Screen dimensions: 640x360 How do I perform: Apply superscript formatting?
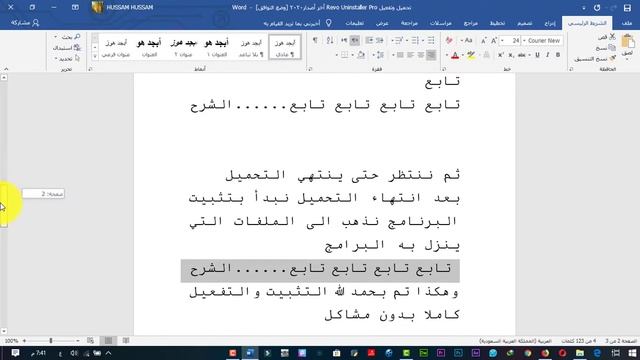pyautogui.click(x=500, y=55)
